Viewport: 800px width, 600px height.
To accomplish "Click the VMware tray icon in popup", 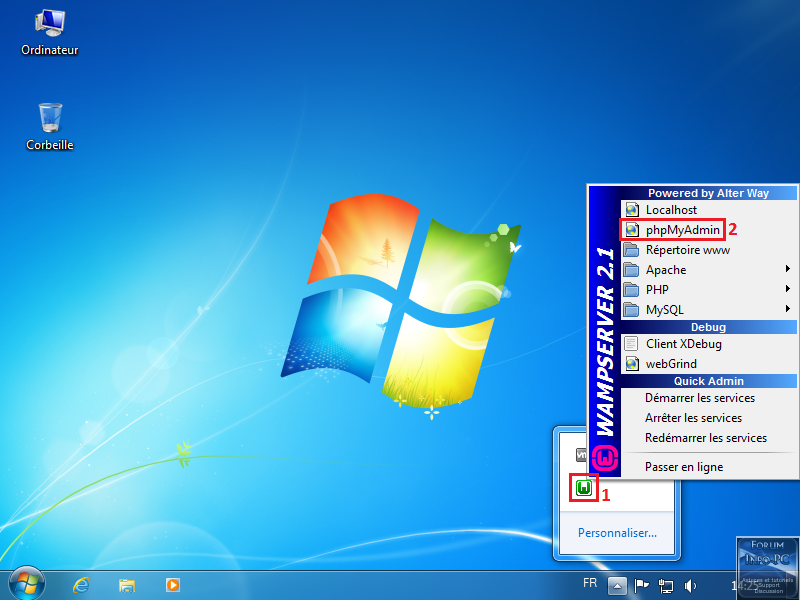I will coord(582,455).
